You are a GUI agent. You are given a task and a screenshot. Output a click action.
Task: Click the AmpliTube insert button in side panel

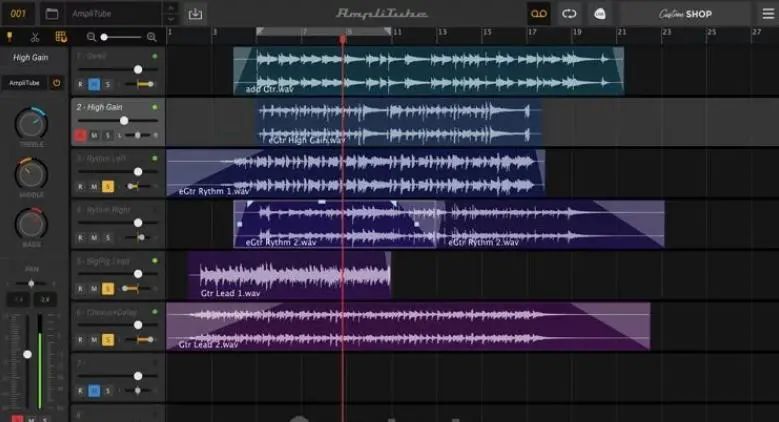(24, 83)
